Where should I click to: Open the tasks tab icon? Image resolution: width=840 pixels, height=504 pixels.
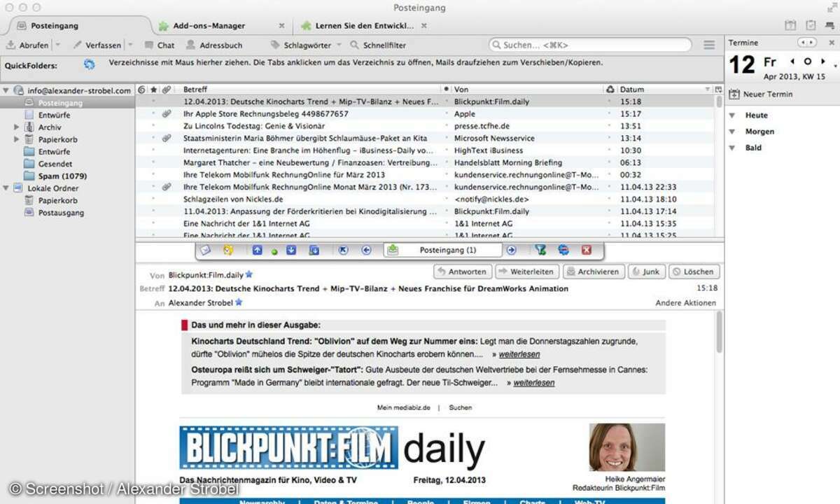click(811, 26)
